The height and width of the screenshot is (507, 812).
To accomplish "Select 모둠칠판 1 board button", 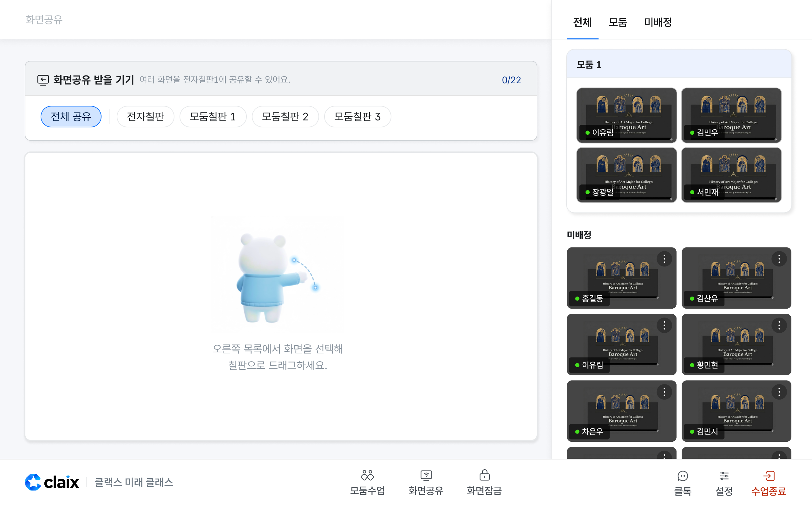I will click(213, 116).
